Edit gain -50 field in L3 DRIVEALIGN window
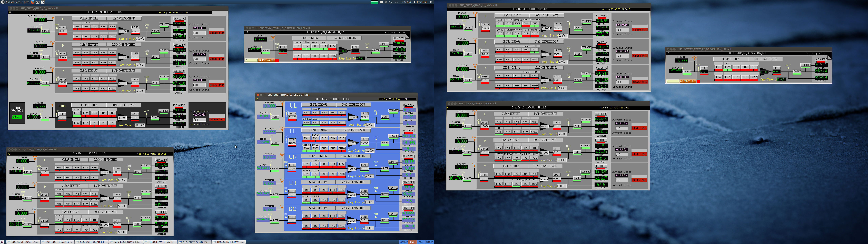Screen dimensions: 868x244 point(343,51)
